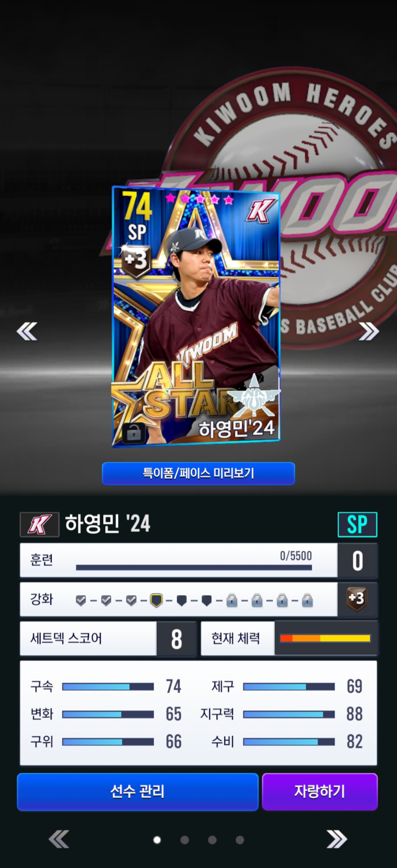This screenshot has height=868, width=397.
Task: Tap the third checked enhancement shield
Action: point(131,600)
